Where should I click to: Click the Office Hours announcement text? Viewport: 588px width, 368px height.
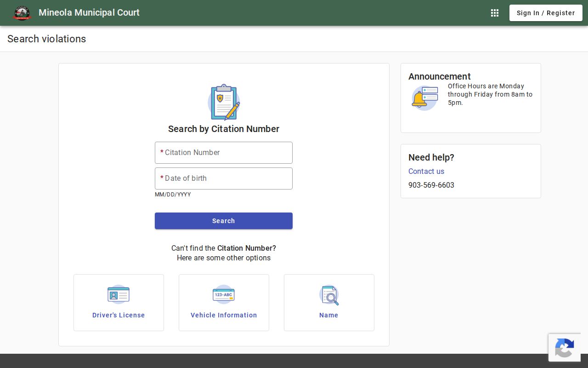click(x=490, y=94)
